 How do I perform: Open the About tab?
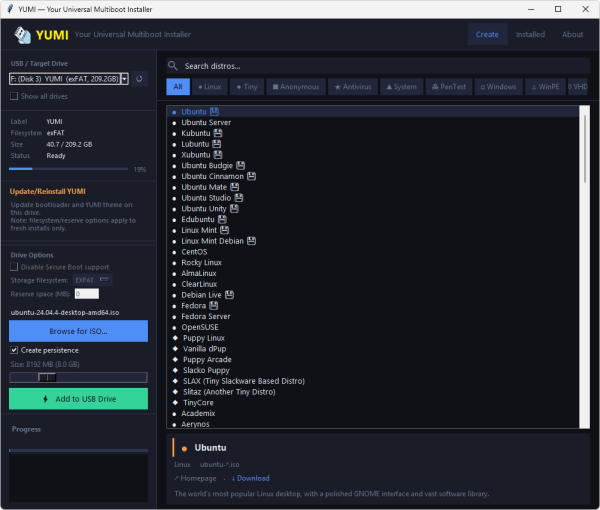click(572, 34)
